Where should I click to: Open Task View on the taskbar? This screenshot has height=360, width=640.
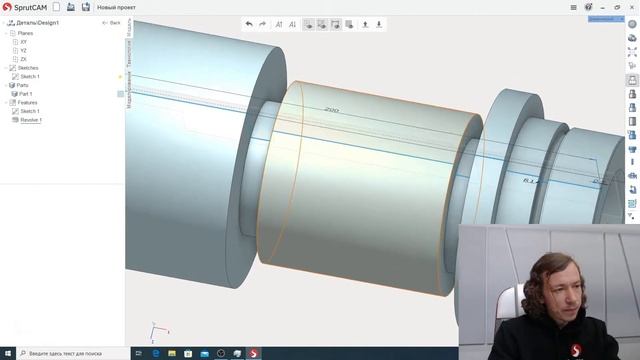click(x=139, y=353)
